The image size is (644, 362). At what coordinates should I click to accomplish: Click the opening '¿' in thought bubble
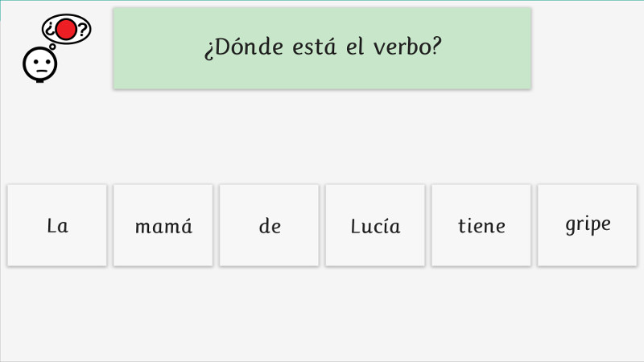50,29
